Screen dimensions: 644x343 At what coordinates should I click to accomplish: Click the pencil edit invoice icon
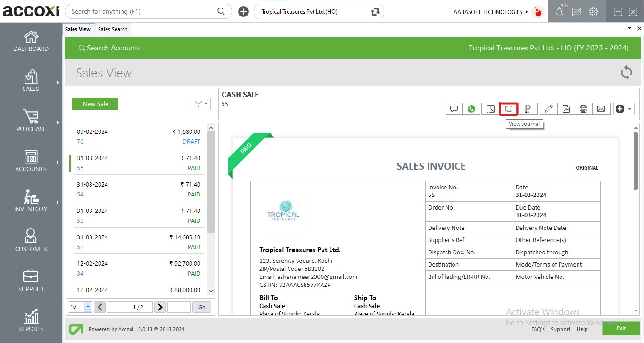(548, 109)
